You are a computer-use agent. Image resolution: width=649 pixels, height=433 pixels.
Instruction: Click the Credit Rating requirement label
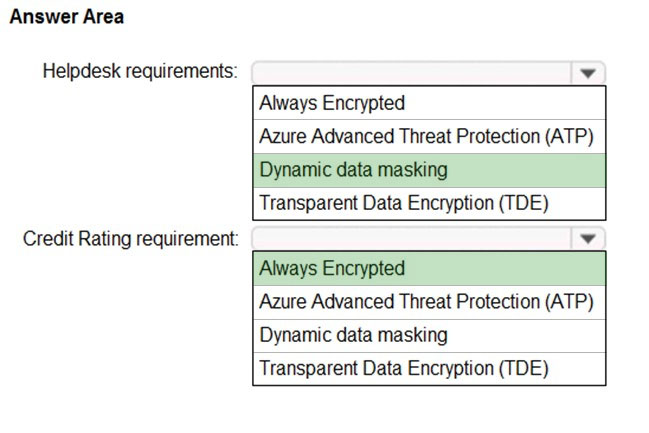click(x=131, y=239)
